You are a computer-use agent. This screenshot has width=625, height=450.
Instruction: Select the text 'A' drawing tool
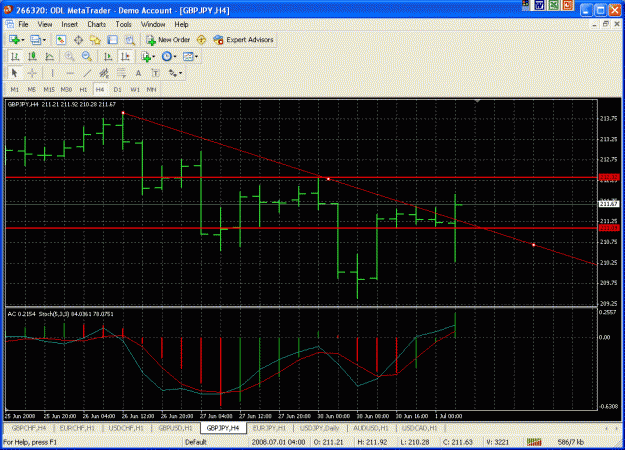pos(138,73)
